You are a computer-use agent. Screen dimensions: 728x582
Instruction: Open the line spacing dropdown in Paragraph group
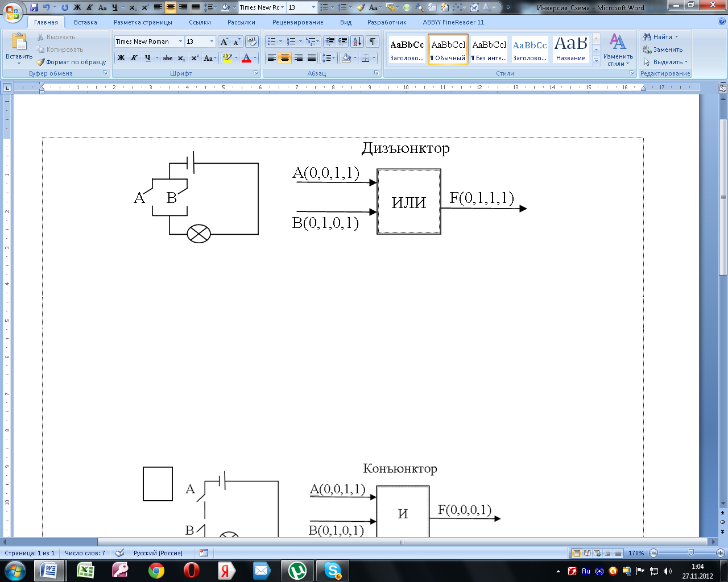pos(329,58)
